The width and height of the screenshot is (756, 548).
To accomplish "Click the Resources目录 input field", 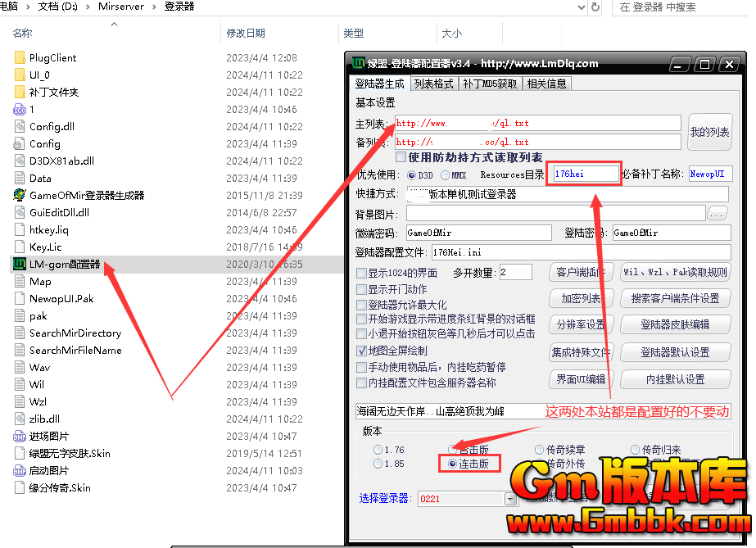I will pyautogui.click(x=585, y=174).
